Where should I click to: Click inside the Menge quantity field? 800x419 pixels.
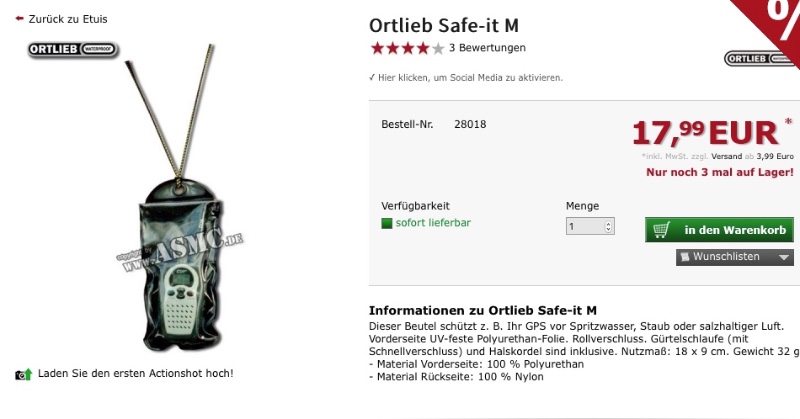click(584, 227)
